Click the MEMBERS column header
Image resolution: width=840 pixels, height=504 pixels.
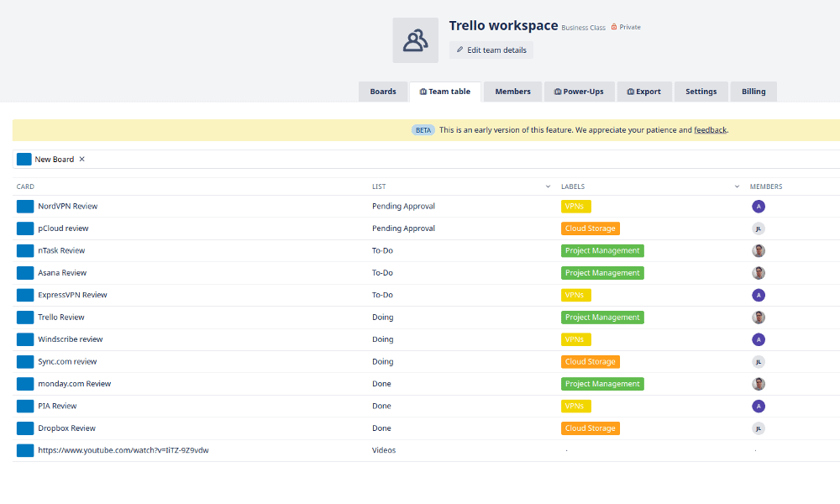click(x=766, y=187)
